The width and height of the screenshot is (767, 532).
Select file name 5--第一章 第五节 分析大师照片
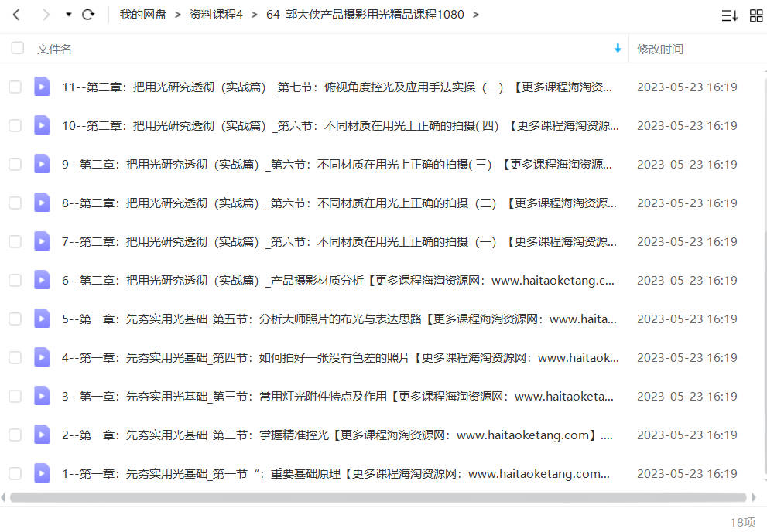339,319
